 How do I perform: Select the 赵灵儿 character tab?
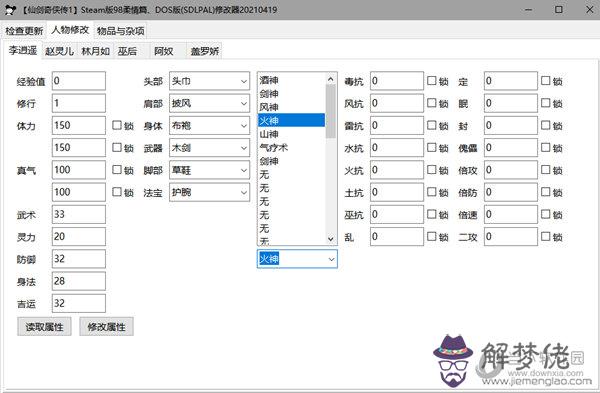click(x=59, y=51)
